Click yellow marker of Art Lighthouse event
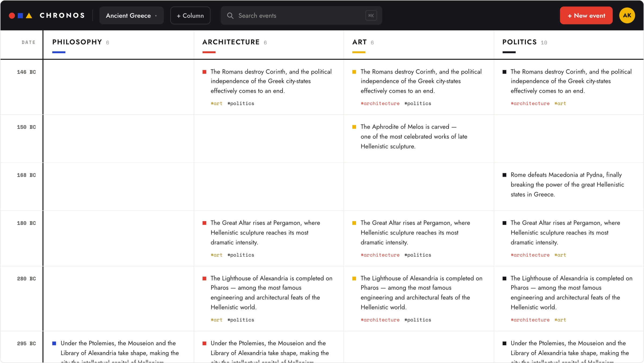Screen dimensions: 644x363 tap(354, 278)
